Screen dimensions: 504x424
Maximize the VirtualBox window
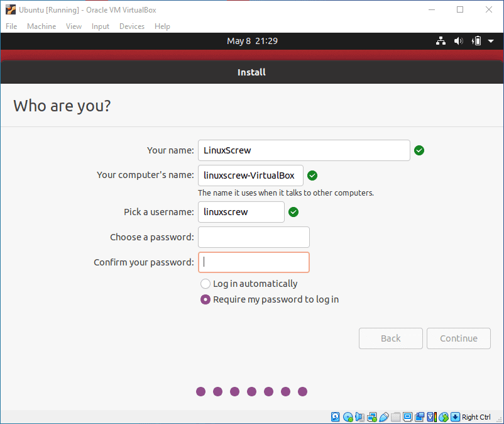[460, 9]
